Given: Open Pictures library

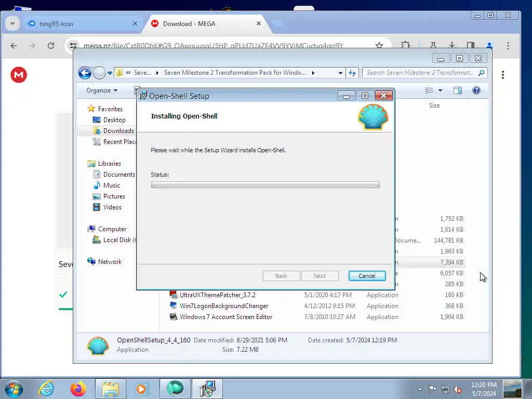Looking at the screenshot, I should 109,196.
